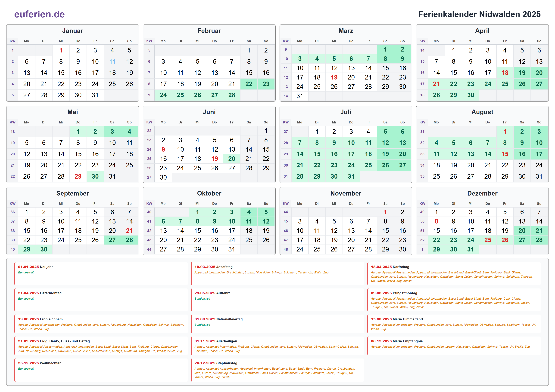Click KW column header in Januar
This screenshot has height=392, width=555.
tap(12, 41)
